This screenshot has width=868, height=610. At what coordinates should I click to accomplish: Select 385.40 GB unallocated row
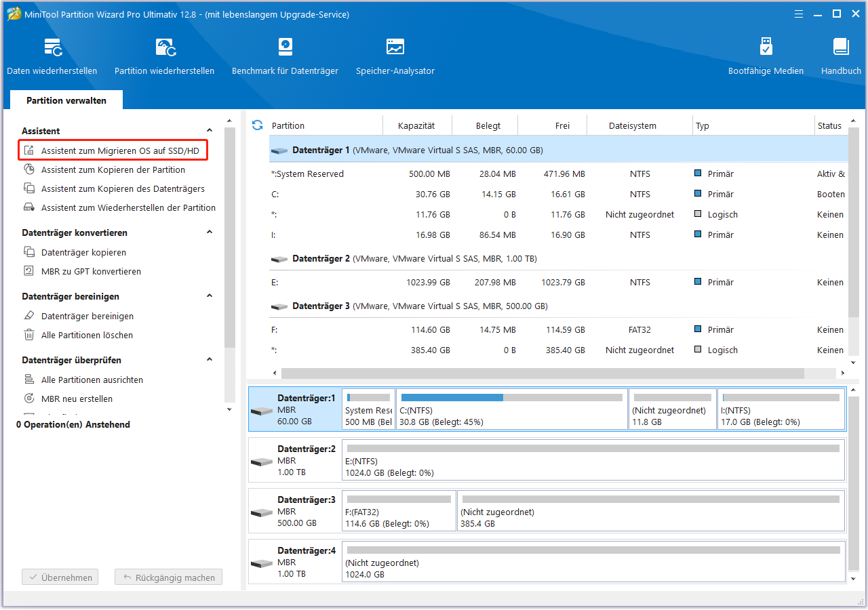tap(559, 350)
